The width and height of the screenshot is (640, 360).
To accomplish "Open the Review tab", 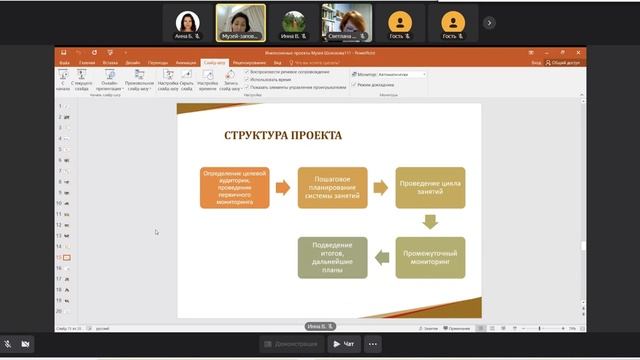I will click(x=249, y=63).
